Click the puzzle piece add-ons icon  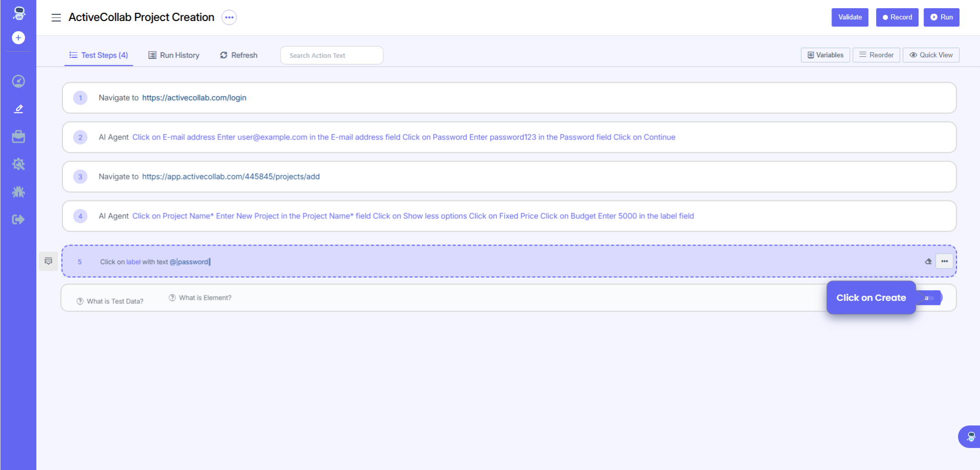click(18, 192)
